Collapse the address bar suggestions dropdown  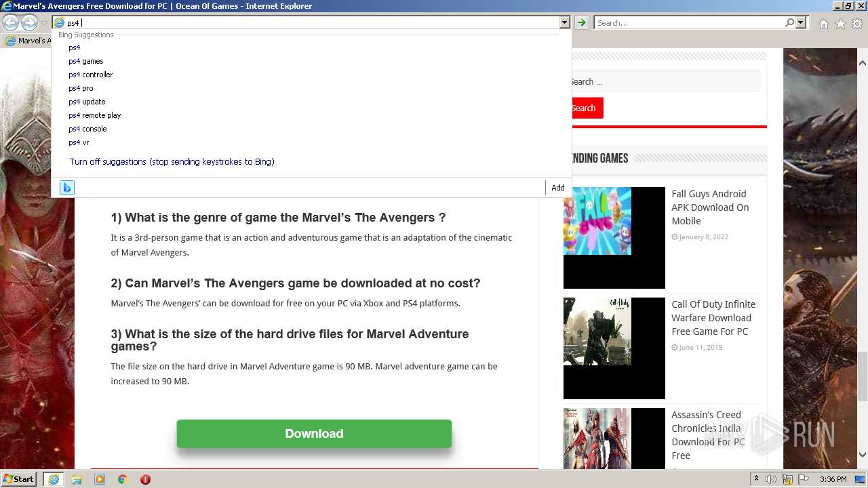click(564, 22)
